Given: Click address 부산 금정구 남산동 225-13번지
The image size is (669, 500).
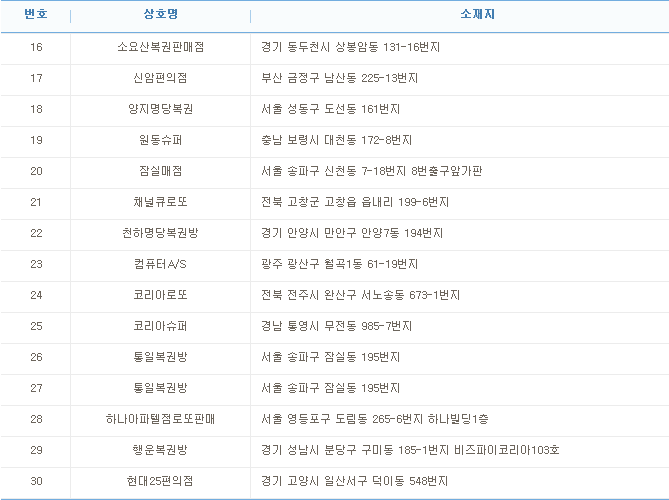Looking at the screenshot, I should click(340, 78).
